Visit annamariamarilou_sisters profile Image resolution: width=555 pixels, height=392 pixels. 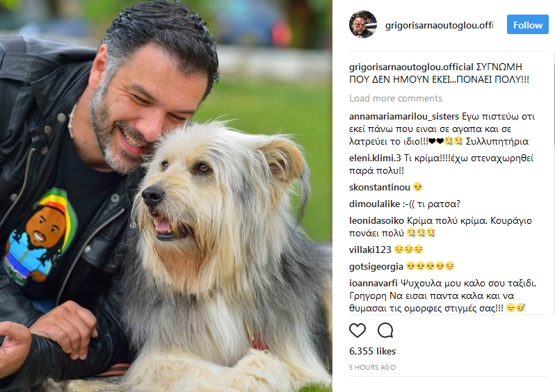[404, 117]
